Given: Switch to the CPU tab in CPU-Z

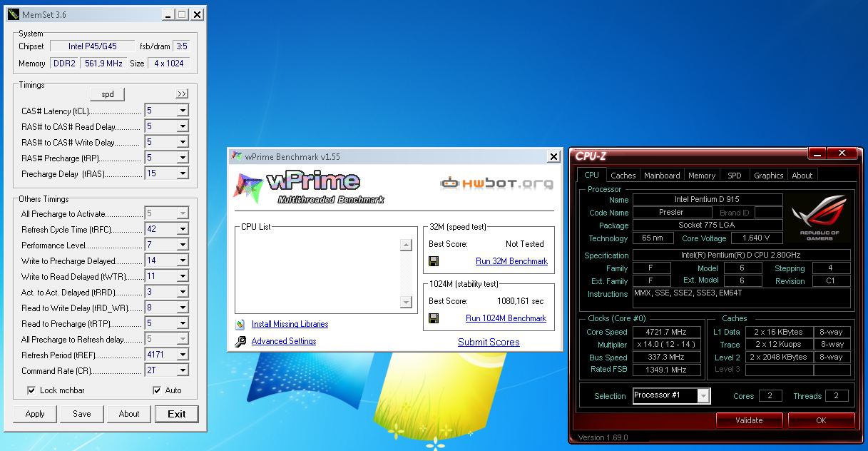Looking at the screenshot, I should pos(591,175).
